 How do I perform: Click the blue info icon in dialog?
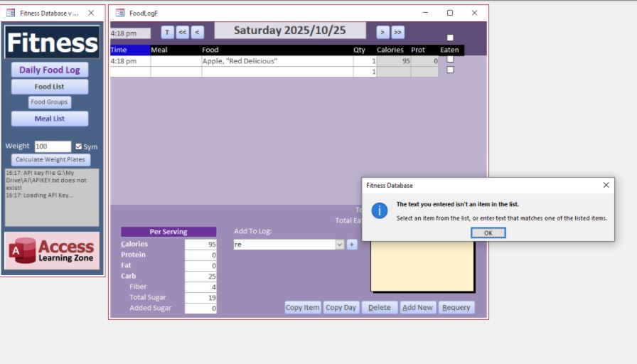click(x=380, y=210)
